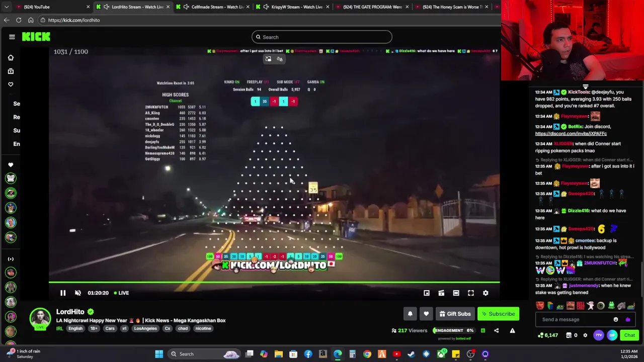
Task: Pause the LordHito live stream
Action: 63,293
